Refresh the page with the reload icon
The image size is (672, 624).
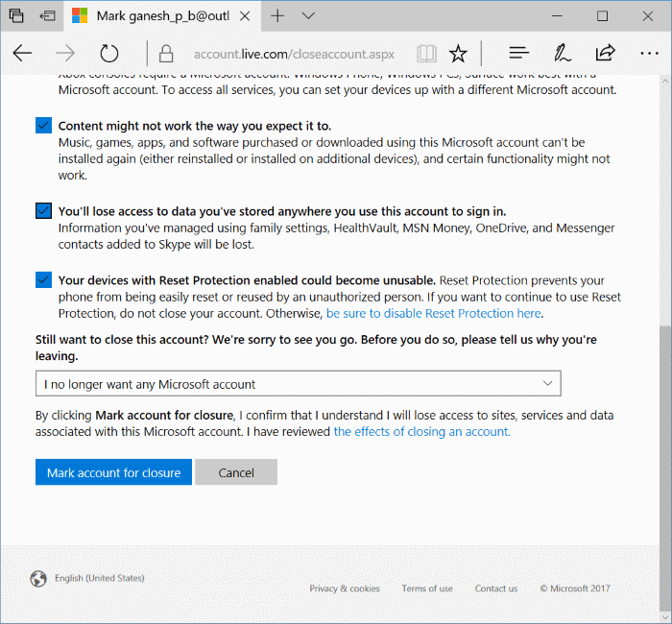pos(108,54)
